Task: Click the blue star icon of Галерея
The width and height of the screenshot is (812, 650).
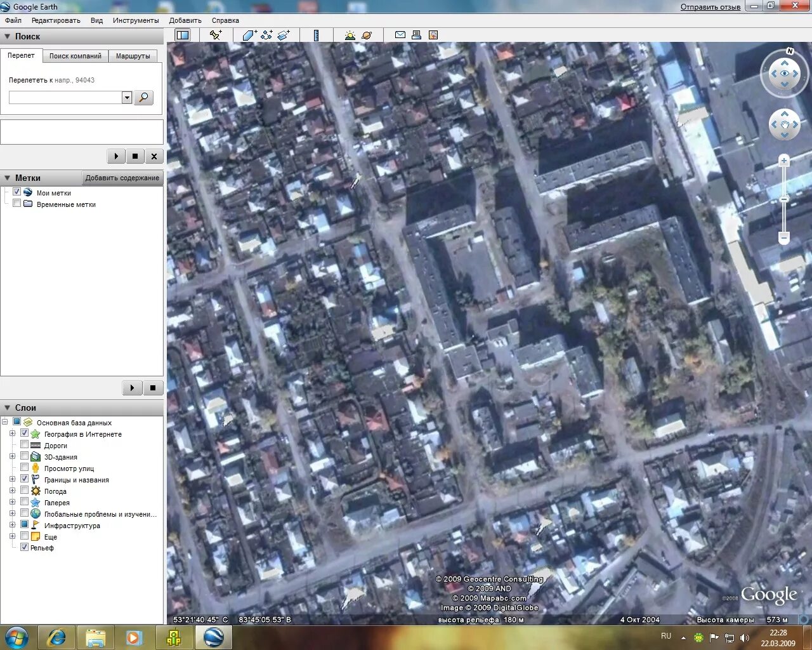Action: pos(36,503)
